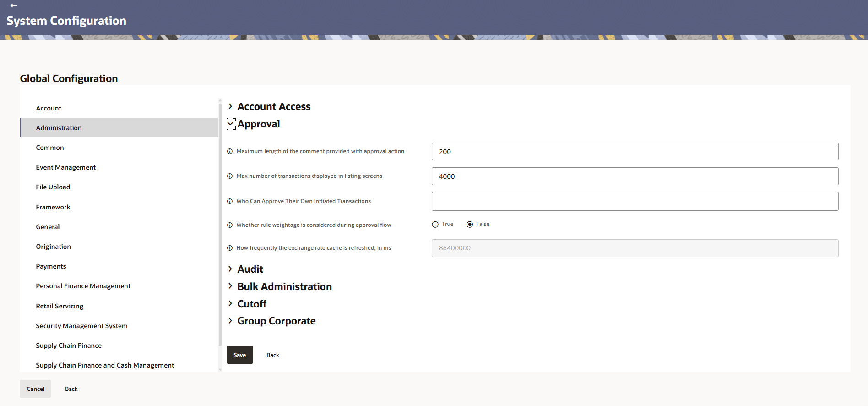This screenshot has width=868, height=406.
Task: Select True for rule weightage
Action: 435,225
